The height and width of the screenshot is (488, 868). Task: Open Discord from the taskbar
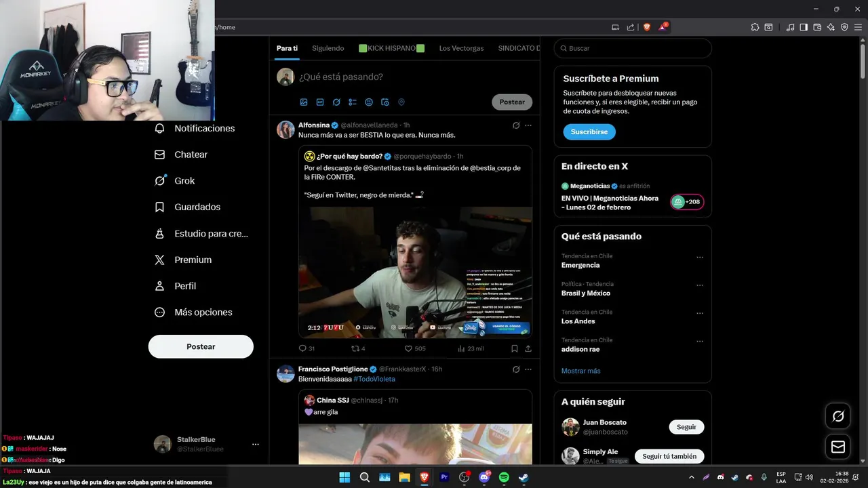(484, 477)
